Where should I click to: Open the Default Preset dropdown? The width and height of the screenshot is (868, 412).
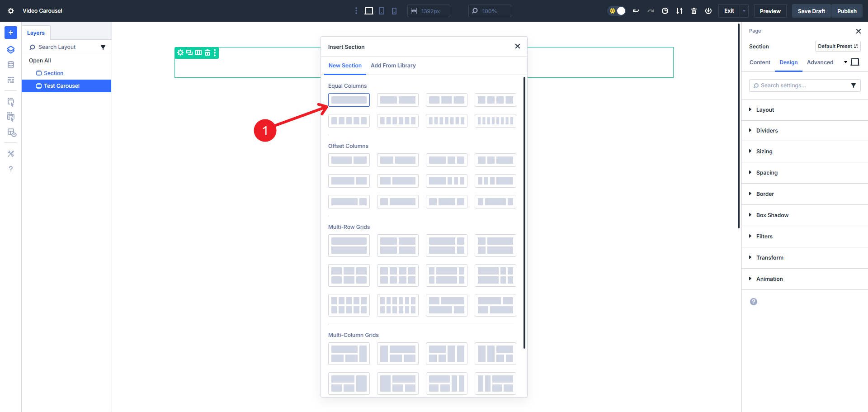coord(838,46)
